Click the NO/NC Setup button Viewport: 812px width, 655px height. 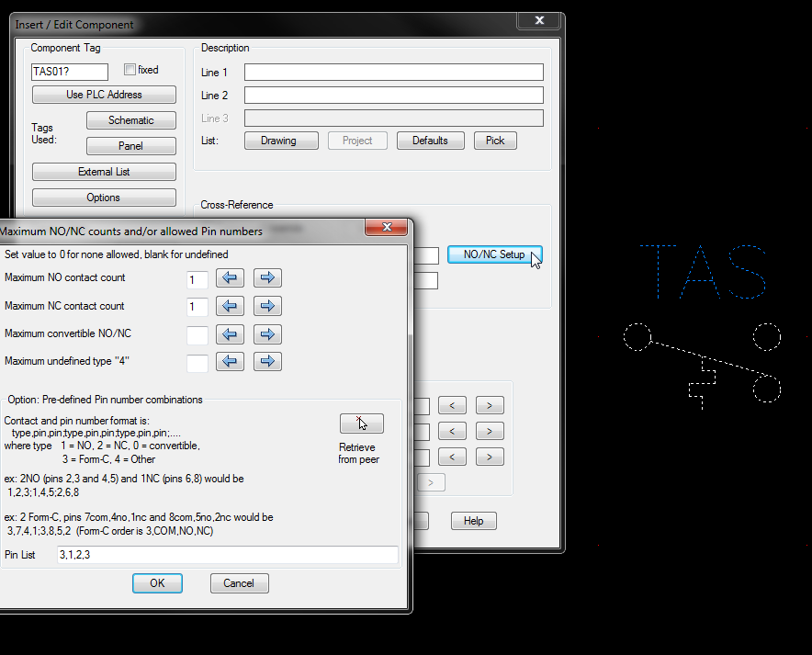493,254
